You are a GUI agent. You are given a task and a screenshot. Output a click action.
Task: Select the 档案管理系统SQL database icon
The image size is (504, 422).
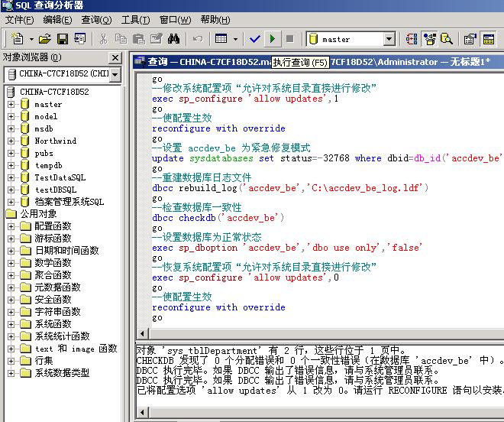click(24, 202)
